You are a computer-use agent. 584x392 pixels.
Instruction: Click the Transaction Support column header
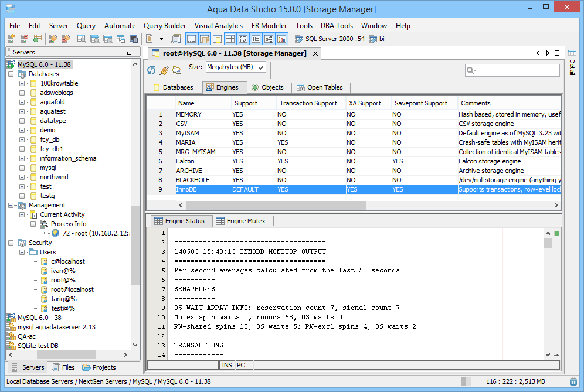click(x=308, y=103)
